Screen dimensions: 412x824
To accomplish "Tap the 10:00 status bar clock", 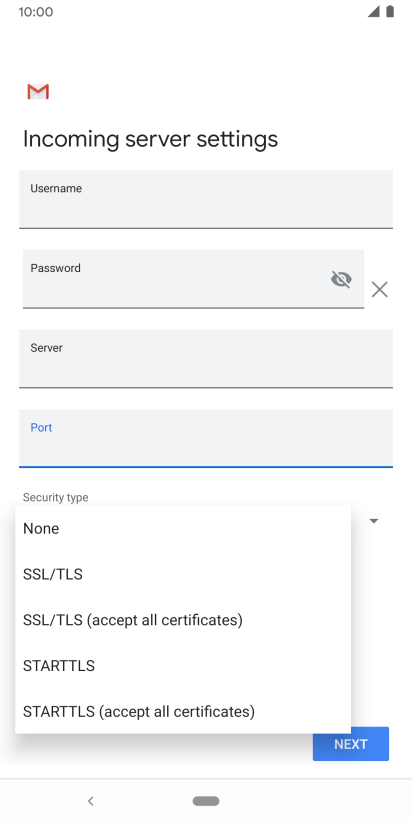I will (x=36, y=12).
